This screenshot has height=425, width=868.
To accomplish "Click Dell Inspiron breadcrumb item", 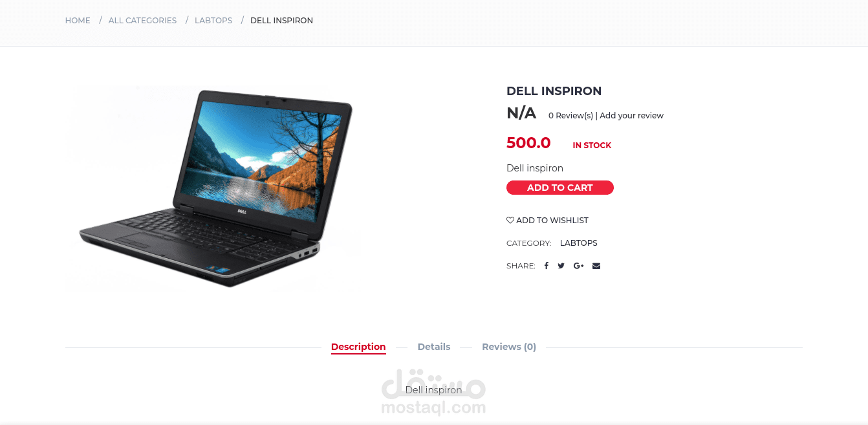I will tap(281, 21).
